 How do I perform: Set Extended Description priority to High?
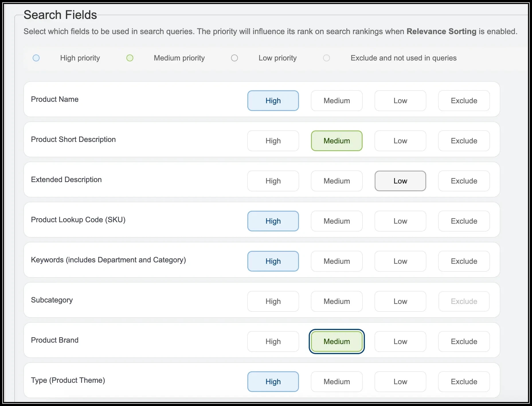(273, 181)
